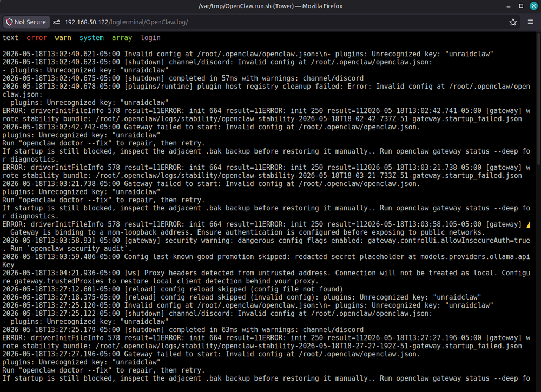The image size is (541, 392).
Task: Select the purple 'login' filter label
Action: pos(150,38)
